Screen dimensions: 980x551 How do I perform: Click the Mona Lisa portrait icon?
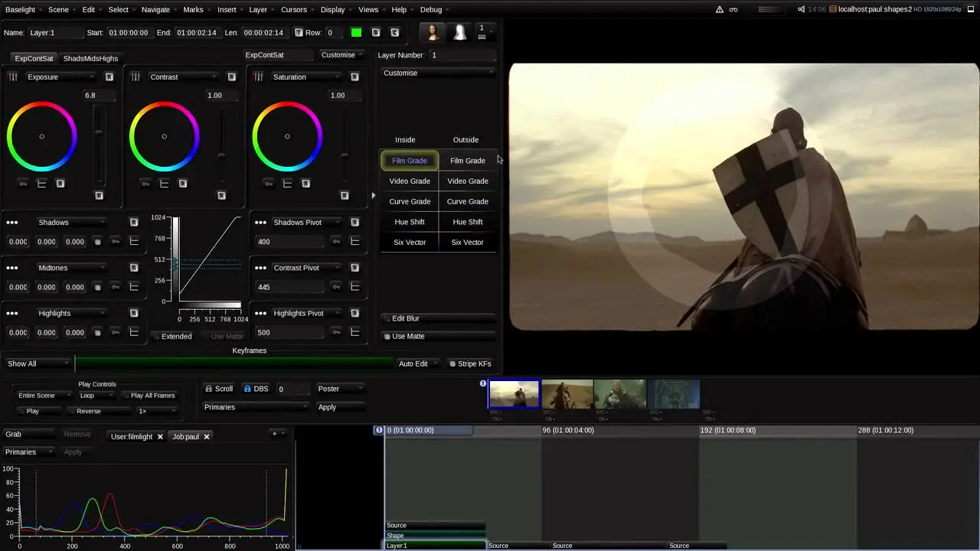(433, 32)
